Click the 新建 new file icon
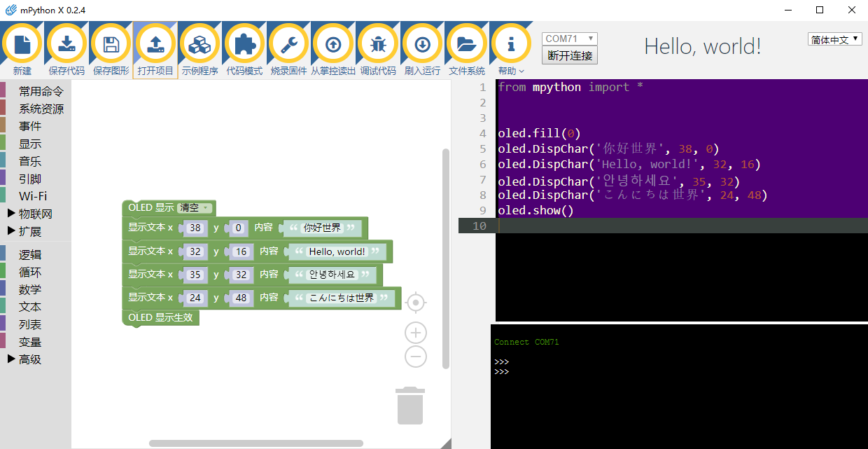Image resolution: width=868 pixels, height=449 pixels. click(x=22, y=45)
